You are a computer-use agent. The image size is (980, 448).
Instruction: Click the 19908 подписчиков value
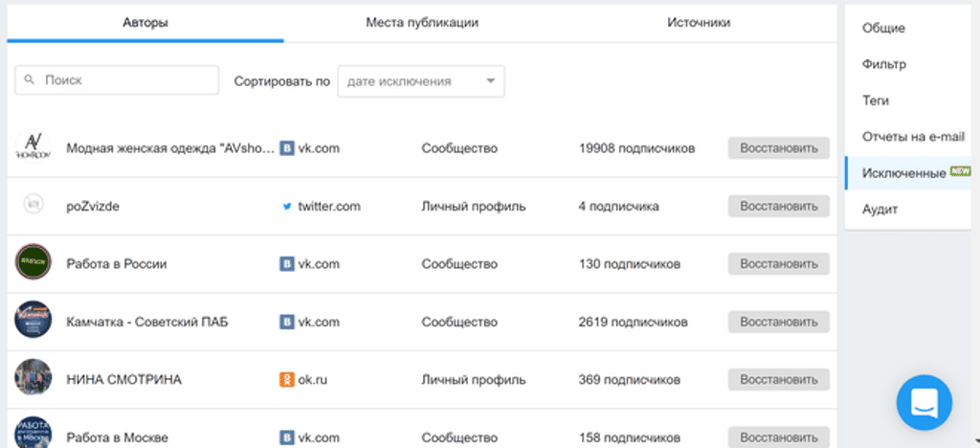[636, 148]
